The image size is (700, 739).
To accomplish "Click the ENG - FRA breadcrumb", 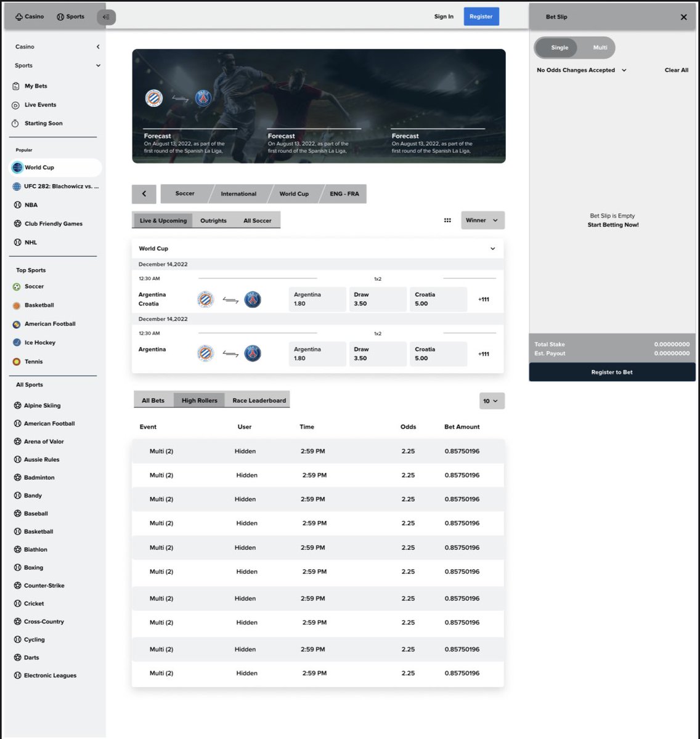I will [344, 193].
